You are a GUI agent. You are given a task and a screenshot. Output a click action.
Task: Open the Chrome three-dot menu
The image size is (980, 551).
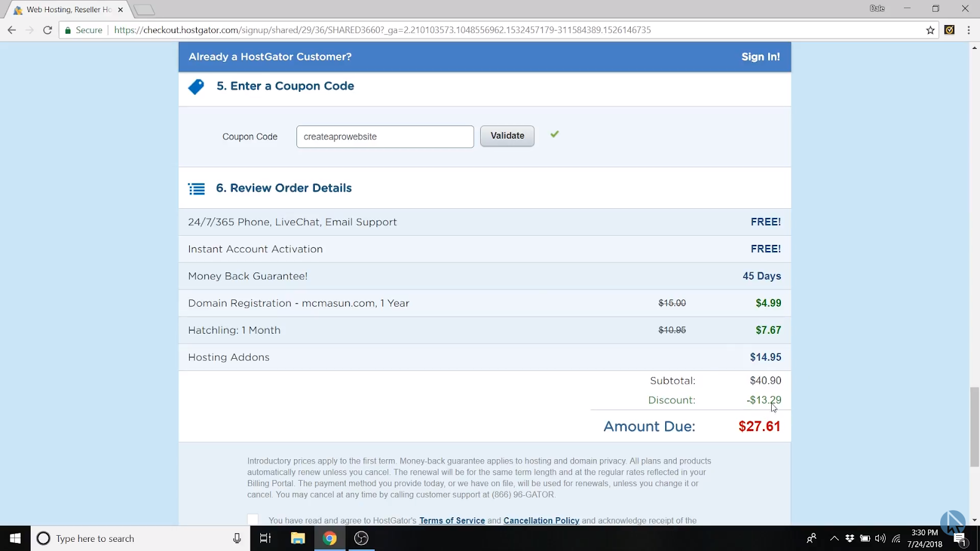(968, 30)
